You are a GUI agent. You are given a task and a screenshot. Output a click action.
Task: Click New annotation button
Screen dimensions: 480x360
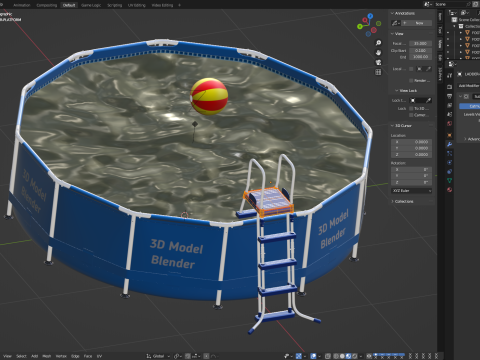[417, 23]
